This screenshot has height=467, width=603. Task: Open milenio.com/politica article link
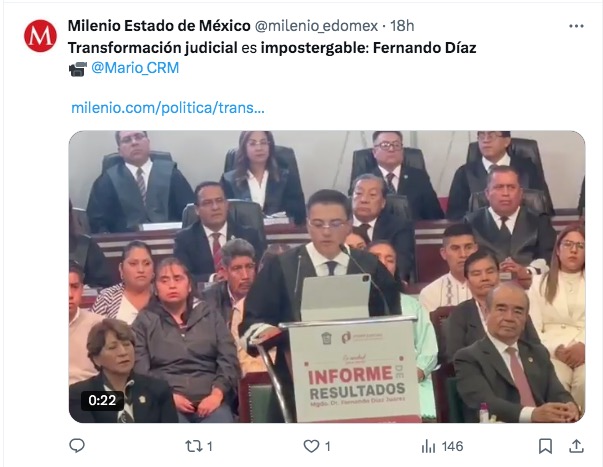[x=168, y=108]
